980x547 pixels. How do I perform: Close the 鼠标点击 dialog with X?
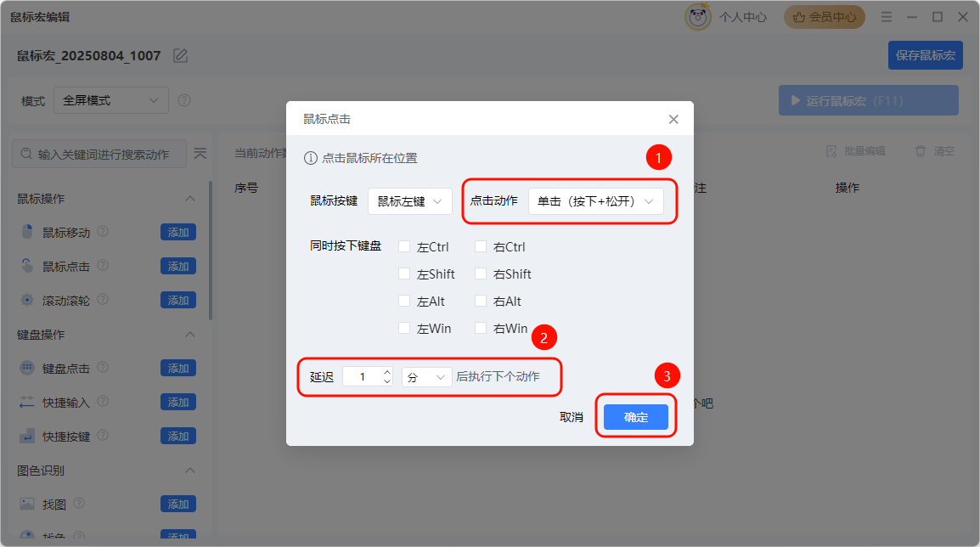tap(673, 120)
